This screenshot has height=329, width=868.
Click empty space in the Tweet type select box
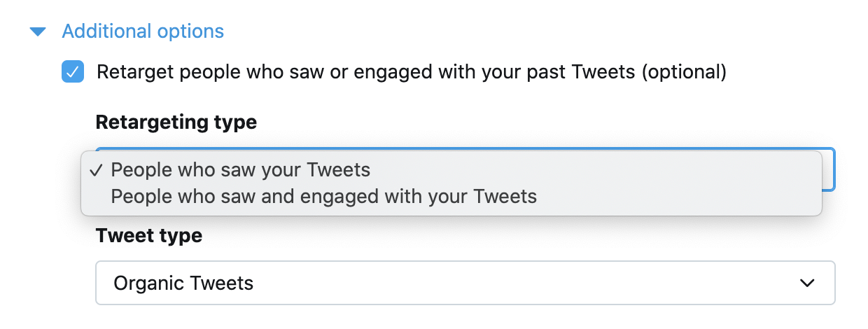[525, 283]
